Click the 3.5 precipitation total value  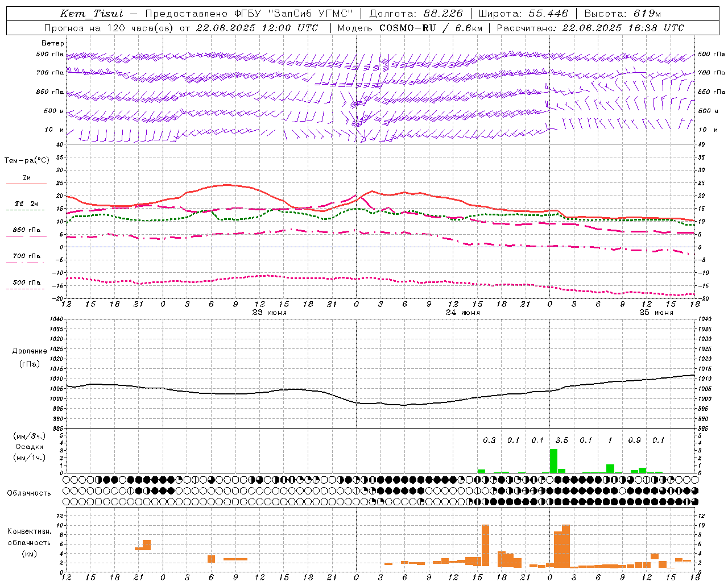pos(561,440)
